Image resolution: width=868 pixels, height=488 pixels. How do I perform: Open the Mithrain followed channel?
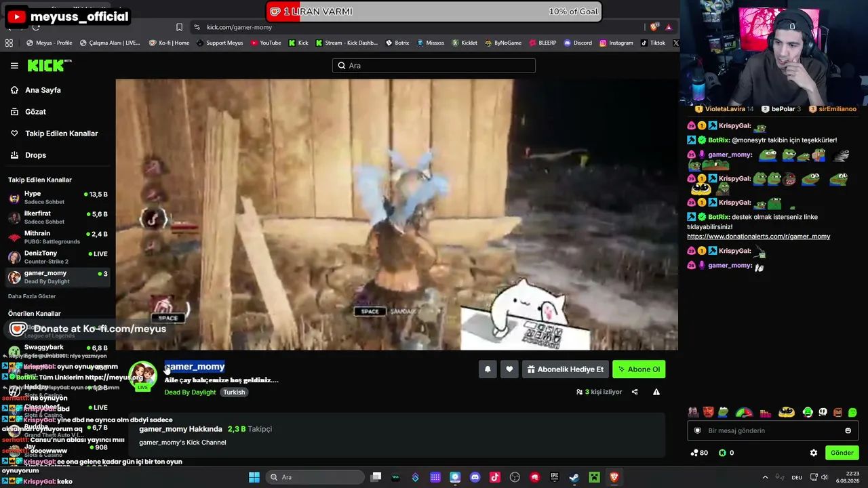(x=58, y=237)
